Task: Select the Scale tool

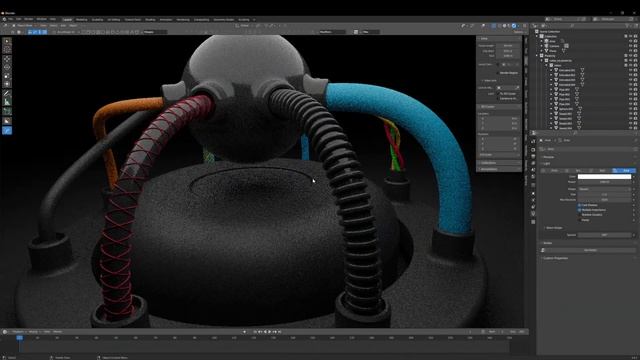Action: pyautogui.click(x=7, y=76)
